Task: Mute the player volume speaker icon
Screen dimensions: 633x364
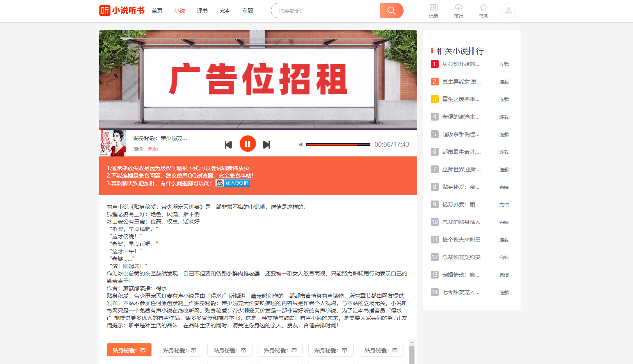Action: tap(301, 144)
